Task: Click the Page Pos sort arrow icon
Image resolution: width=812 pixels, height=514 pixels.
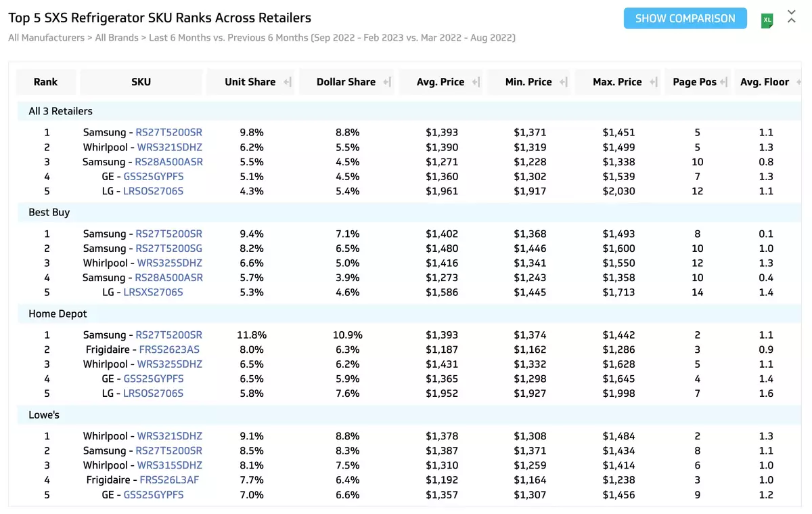Action: pos(723,82)
